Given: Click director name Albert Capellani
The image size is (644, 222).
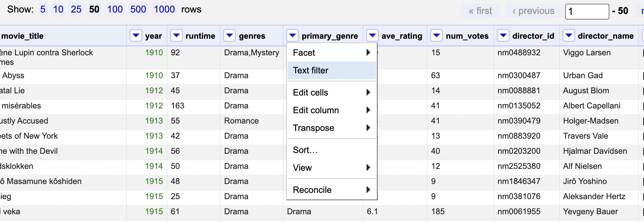Looking at the screenshot, I should point(592,106).
